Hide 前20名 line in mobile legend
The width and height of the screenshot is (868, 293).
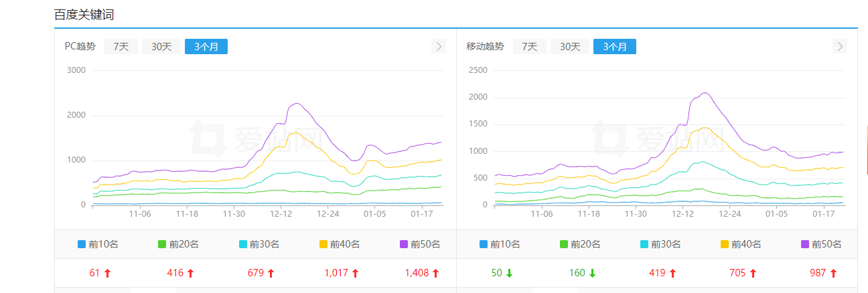pos(580,244)
